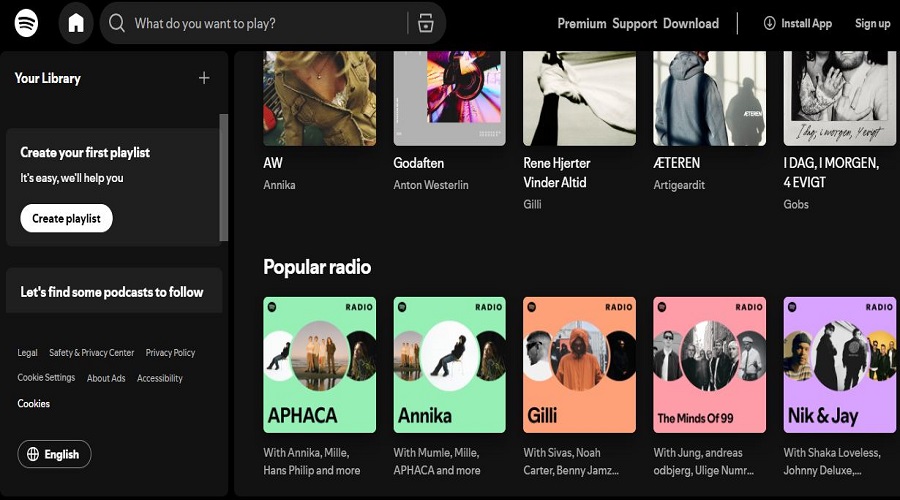Image resolution: width=900 pixels, height=500 pixels.
Task: Open the Cookie Settings link
Action: (46, 378)
